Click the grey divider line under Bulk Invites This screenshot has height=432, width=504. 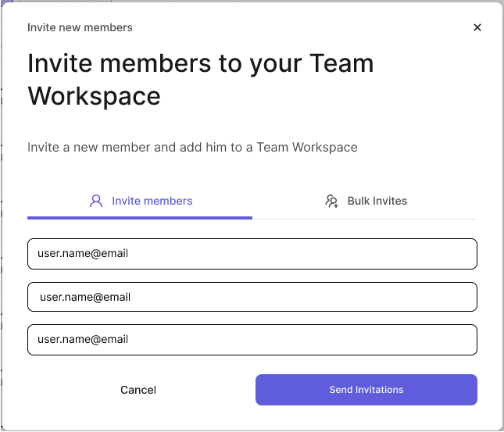pos(365,219)
